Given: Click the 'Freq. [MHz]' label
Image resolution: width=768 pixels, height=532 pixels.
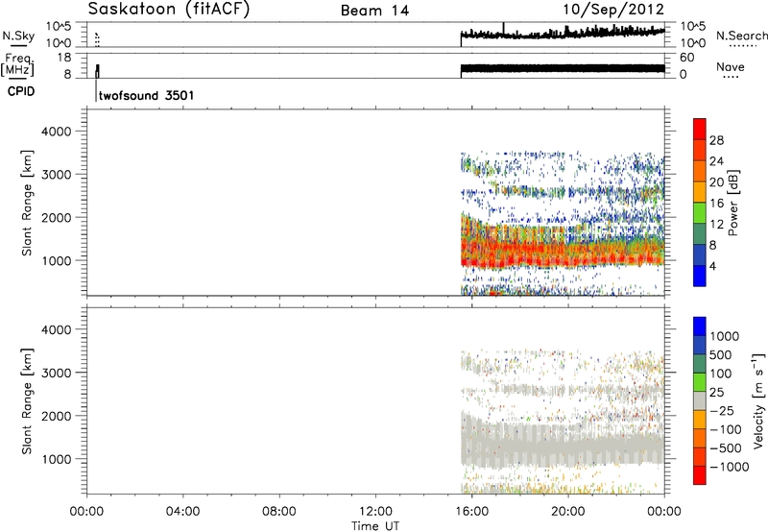Looking at the screenshot, I should click(17, 64).
